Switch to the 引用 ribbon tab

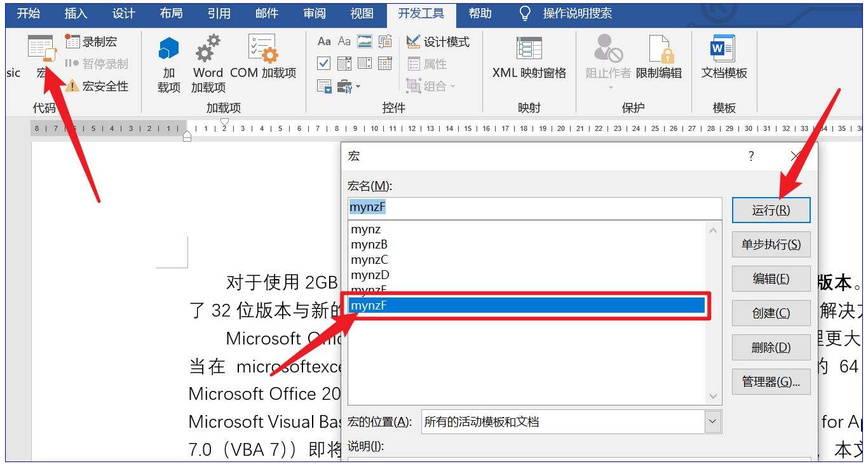219,13
